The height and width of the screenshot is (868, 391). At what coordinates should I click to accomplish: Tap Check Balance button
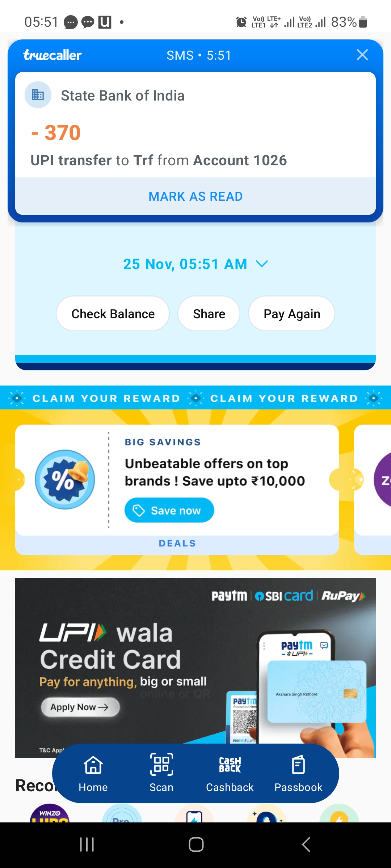click(113, 314)
